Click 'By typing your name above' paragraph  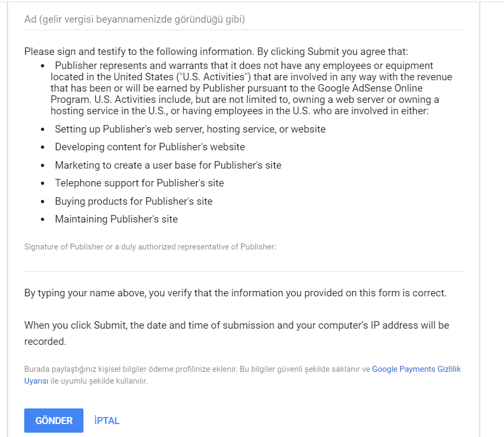pos(235,293)
